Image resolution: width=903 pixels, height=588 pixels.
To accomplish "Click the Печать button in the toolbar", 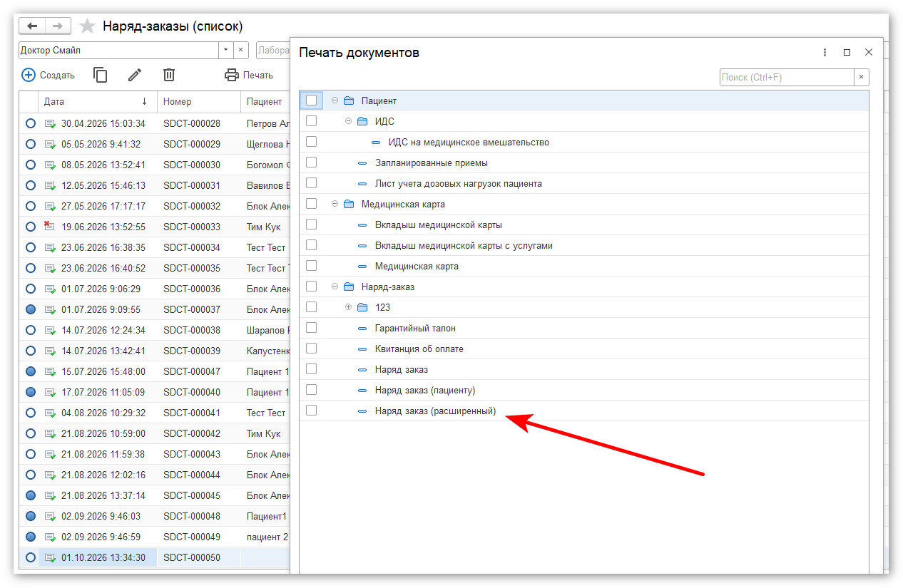I will [x=249, y=75].
